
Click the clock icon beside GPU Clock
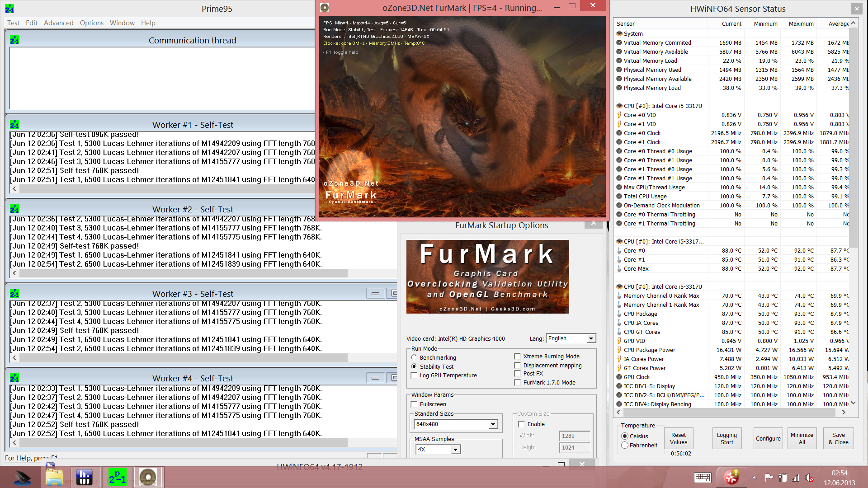(x=619, y=377)
